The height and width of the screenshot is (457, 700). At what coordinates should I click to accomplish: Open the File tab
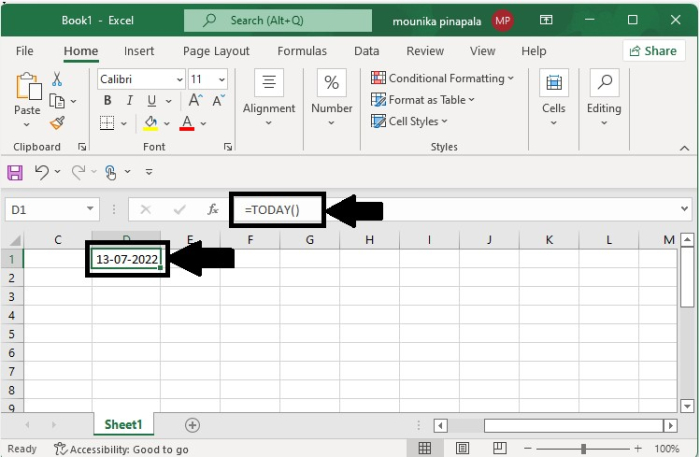pyautogui.click(x=25, y=51)
